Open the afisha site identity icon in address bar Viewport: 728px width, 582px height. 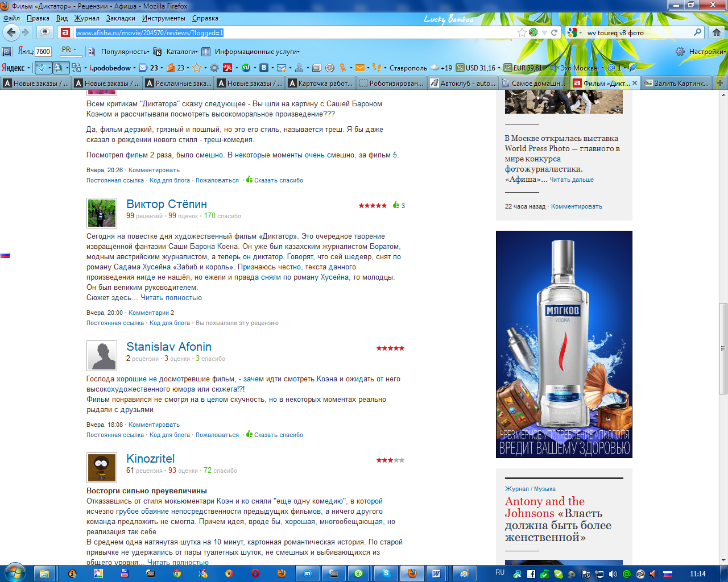(65, 32)
